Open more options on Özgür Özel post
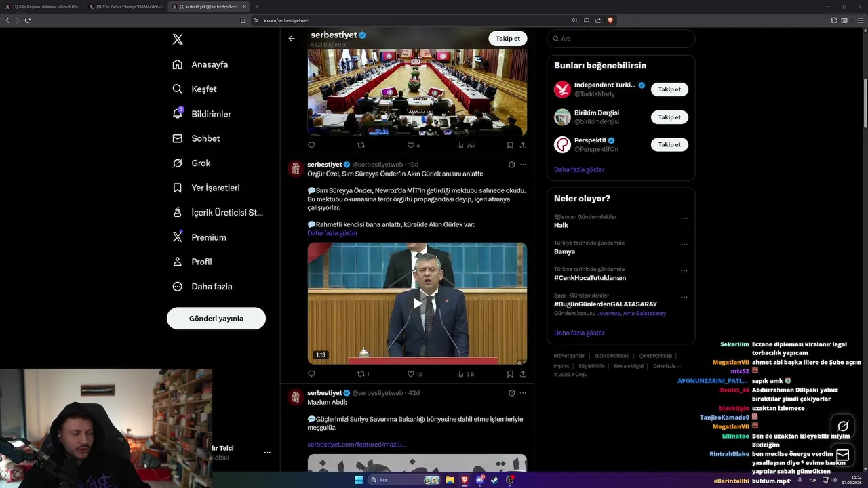Screen dimensions: 868x488 tap(523, 165)
